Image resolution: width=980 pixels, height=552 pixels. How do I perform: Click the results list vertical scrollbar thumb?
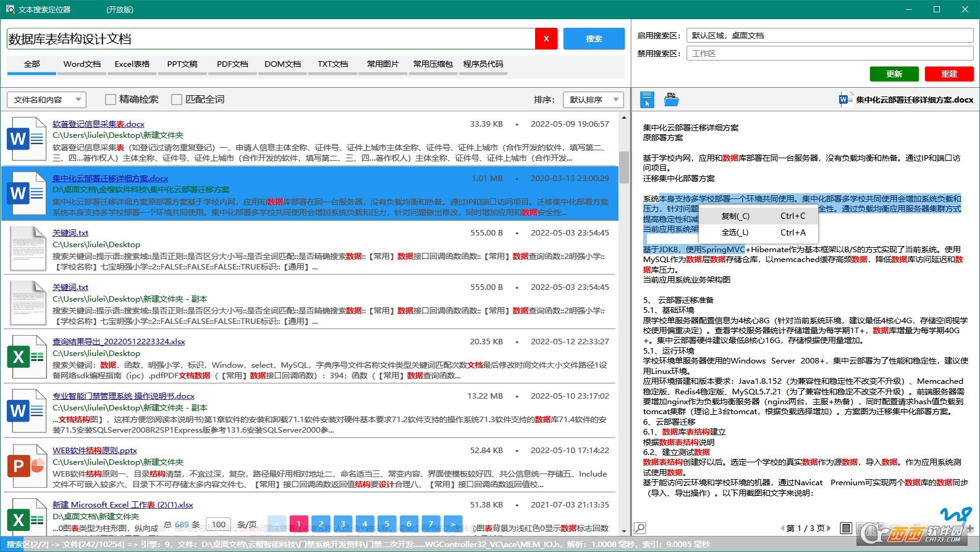(623, 167)
